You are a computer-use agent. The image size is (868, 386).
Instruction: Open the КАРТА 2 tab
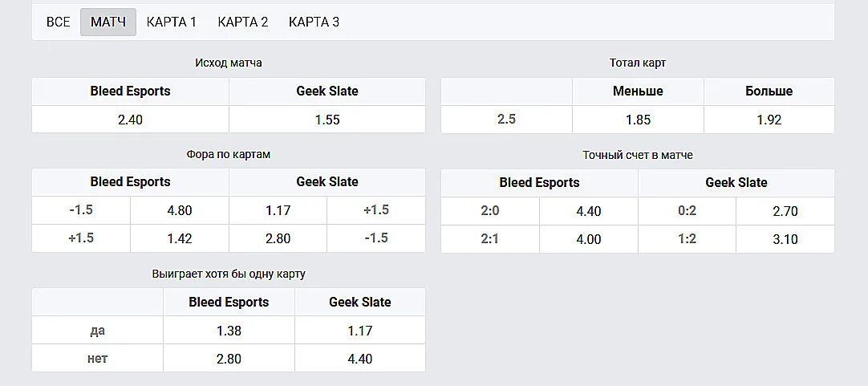pyautogui.click(x=243, y=22)
